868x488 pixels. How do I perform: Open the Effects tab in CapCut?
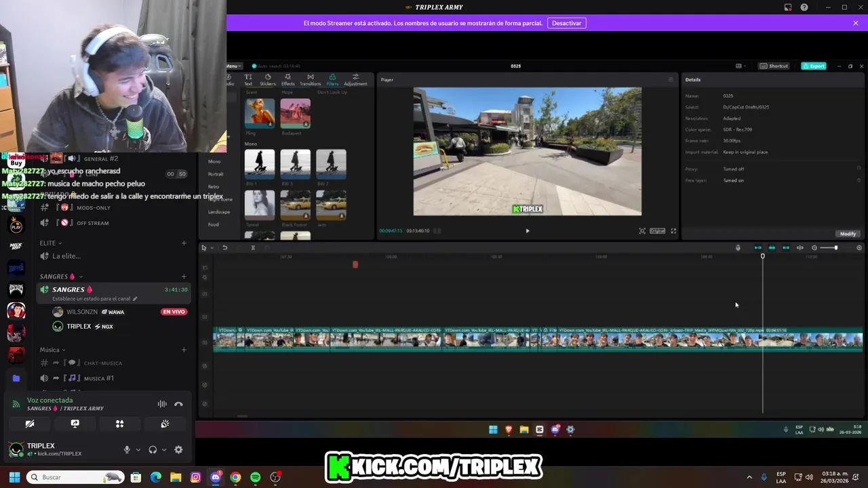pos(288,79)
